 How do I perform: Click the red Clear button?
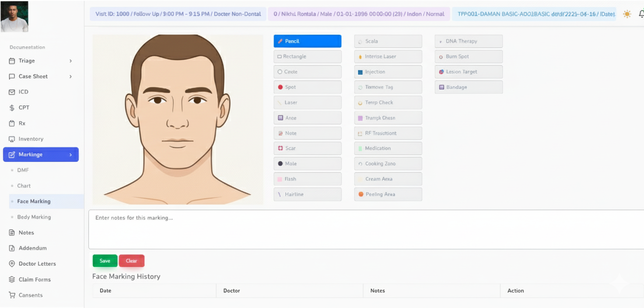[131, 261]
